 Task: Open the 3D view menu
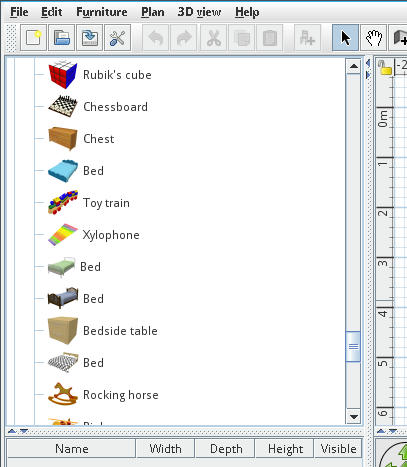point(199,12)
